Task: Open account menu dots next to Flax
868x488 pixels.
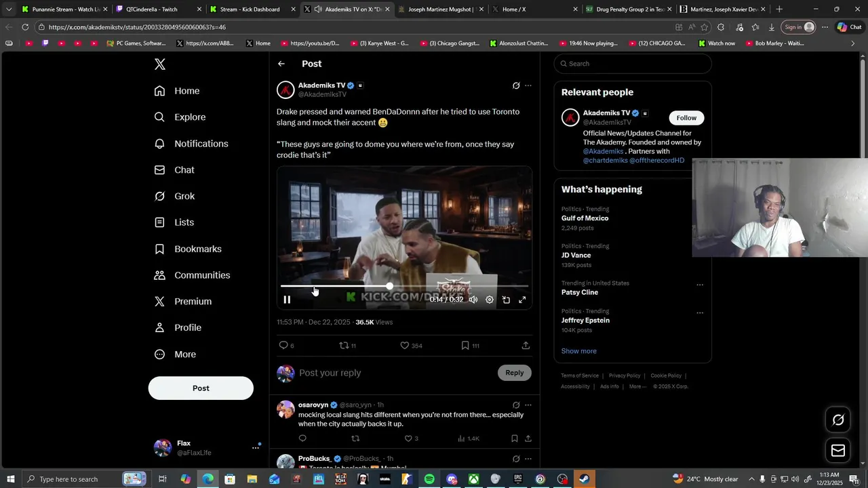Action: point(256,447)
